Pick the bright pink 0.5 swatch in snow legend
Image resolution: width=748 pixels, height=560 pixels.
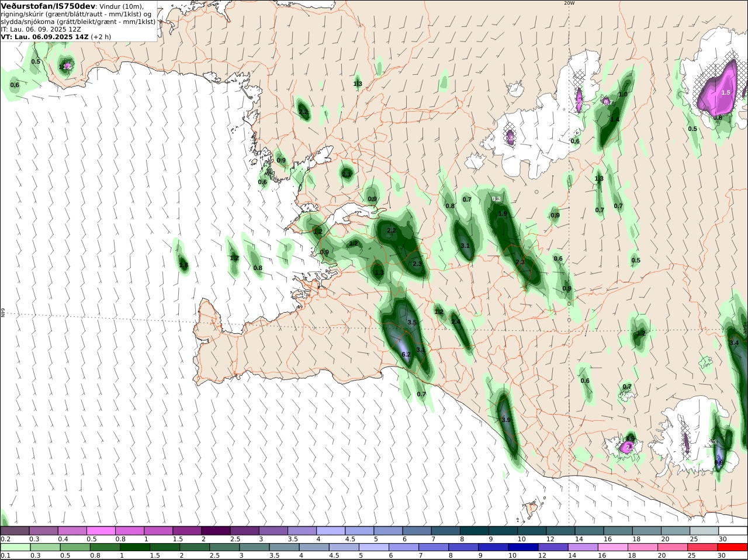pyautogui.click(x=101, y=531)
